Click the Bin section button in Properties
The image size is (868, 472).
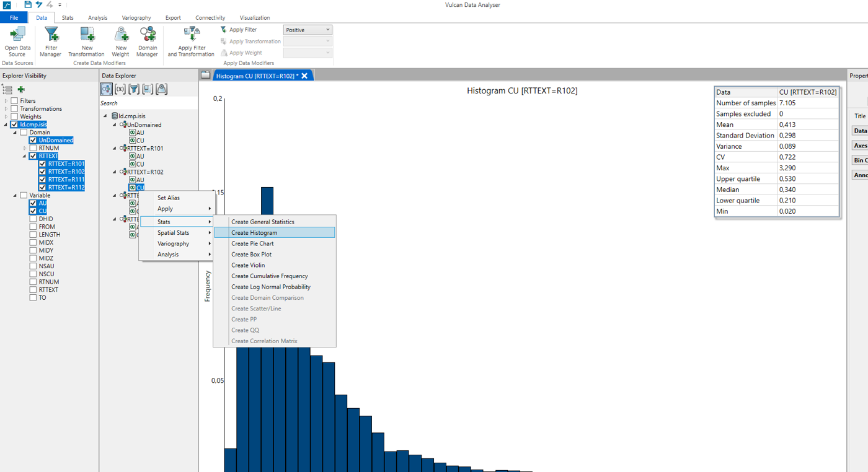click(x=861, y=160)
